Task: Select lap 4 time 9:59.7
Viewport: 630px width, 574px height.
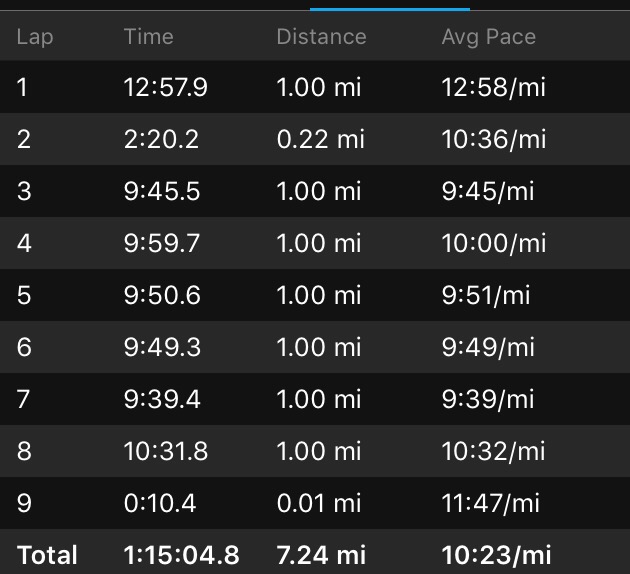Action: (x=162, y=243)
